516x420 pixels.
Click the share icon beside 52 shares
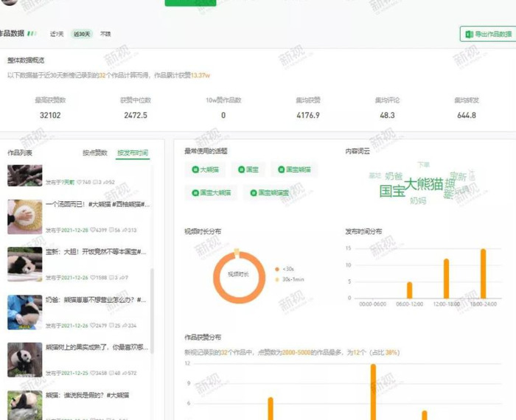105,182
